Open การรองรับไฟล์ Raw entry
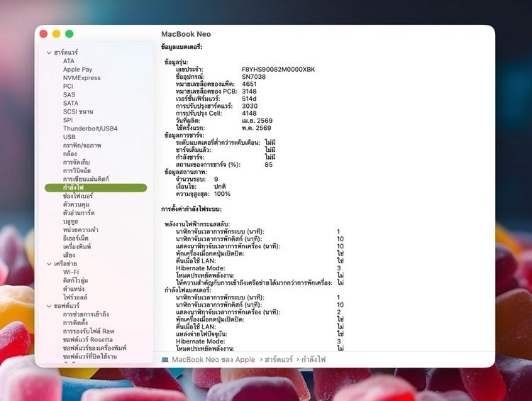 point(89,331)
